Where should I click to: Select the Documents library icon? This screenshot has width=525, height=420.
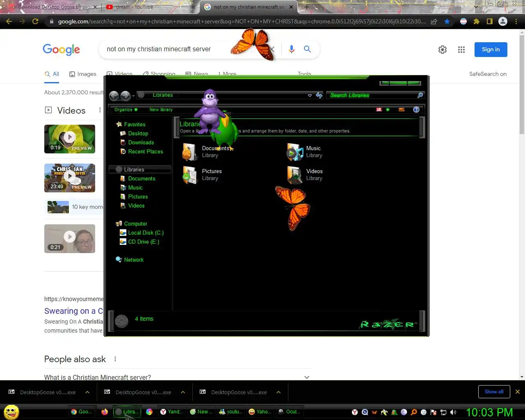(x=189, y=152)
